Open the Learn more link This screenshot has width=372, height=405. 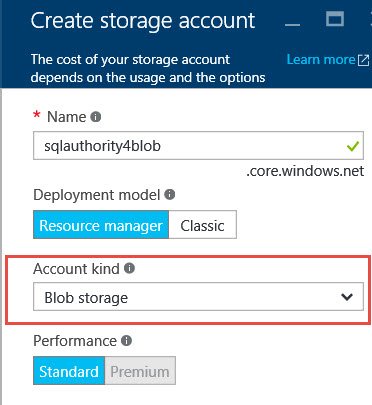coord(321,60)
